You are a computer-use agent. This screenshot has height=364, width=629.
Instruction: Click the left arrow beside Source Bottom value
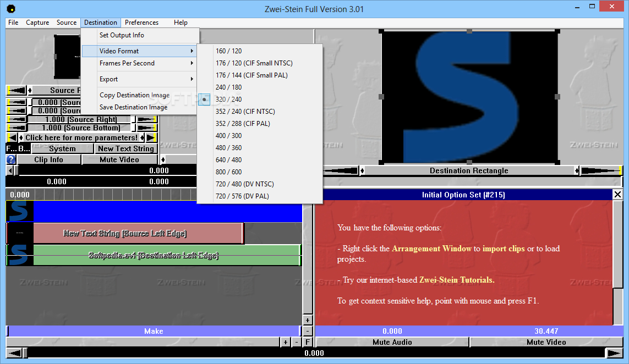click(17, 128)
